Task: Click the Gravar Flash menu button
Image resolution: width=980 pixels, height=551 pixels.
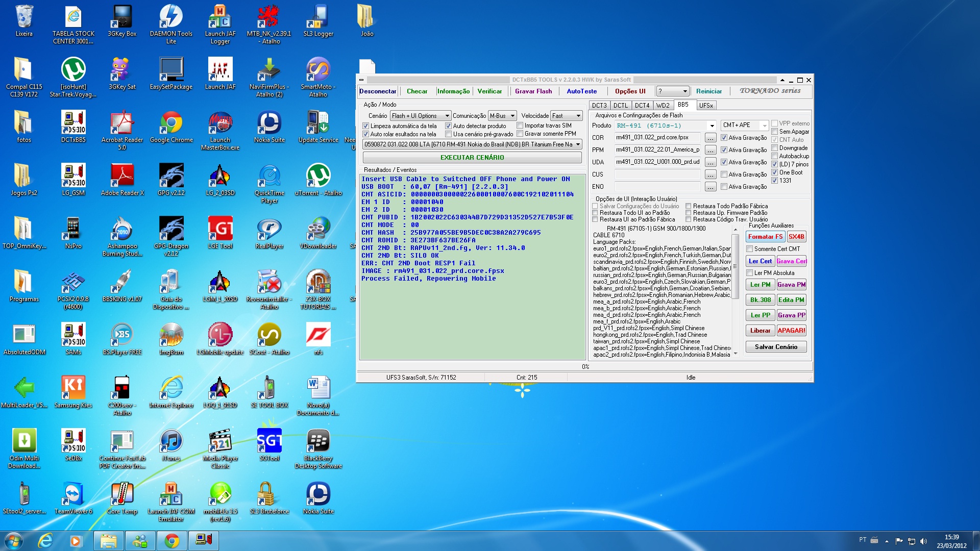Action: point(533,91)
